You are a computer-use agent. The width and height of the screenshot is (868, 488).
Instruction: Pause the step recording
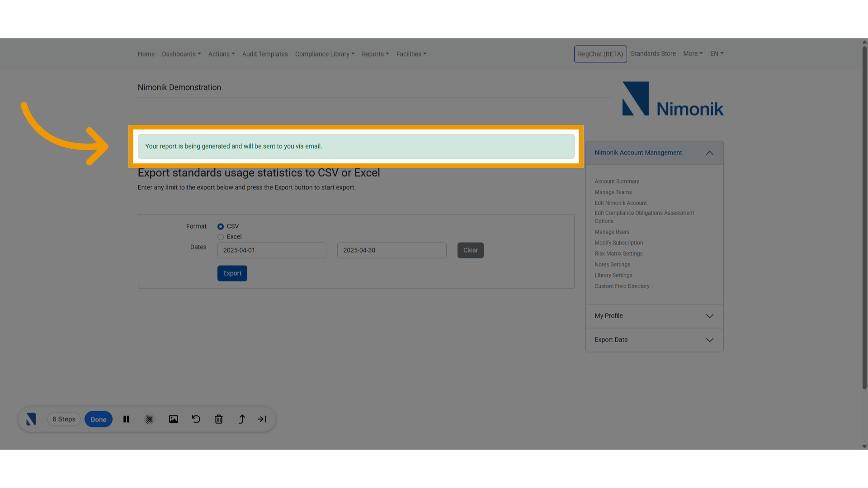click(127, 419)
